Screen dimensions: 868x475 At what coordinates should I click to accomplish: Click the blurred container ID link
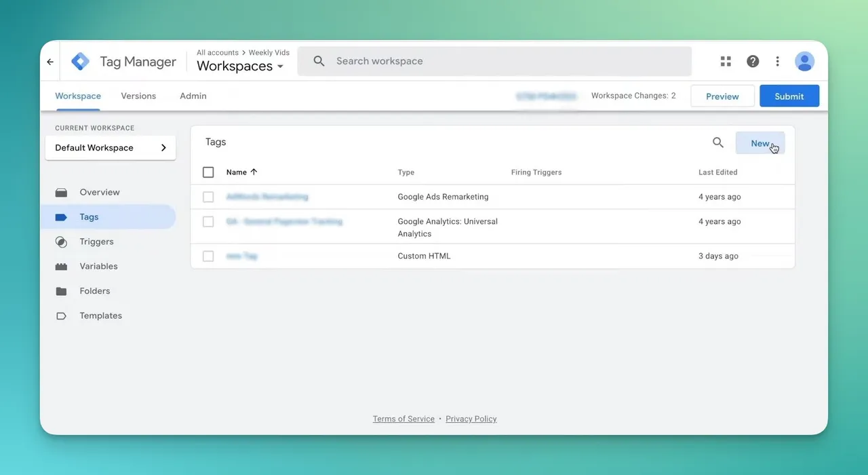(546, 97)
